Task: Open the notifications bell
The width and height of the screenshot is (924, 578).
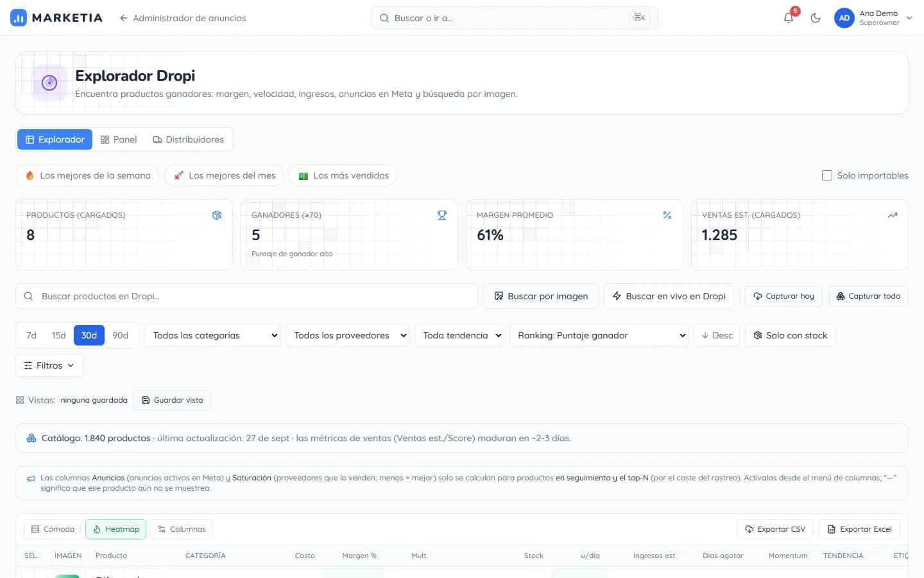Action: click(x=789, y=18)
